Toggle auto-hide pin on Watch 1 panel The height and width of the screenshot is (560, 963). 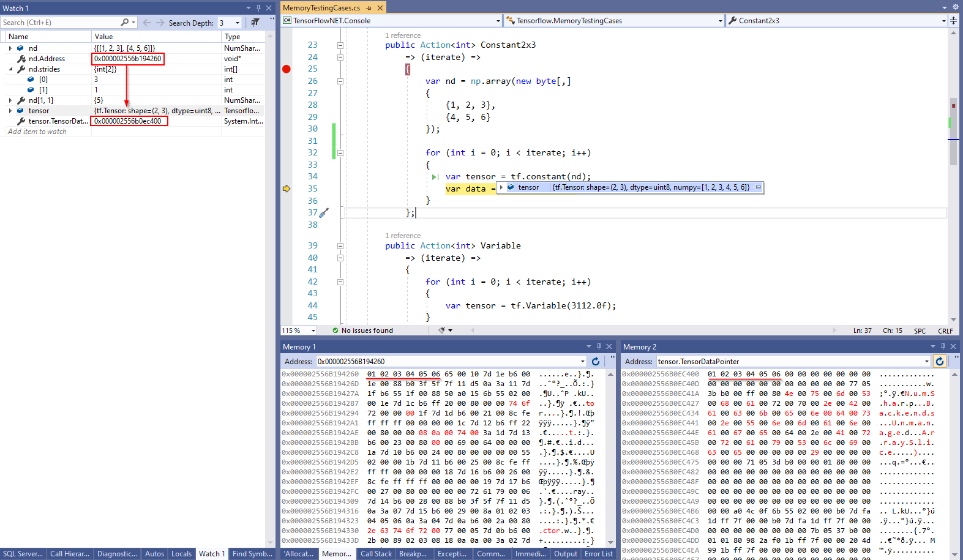[x=258, y=8]
